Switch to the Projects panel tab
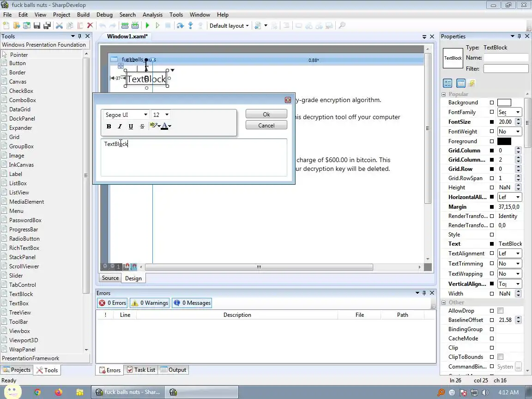 pos(17,370)
